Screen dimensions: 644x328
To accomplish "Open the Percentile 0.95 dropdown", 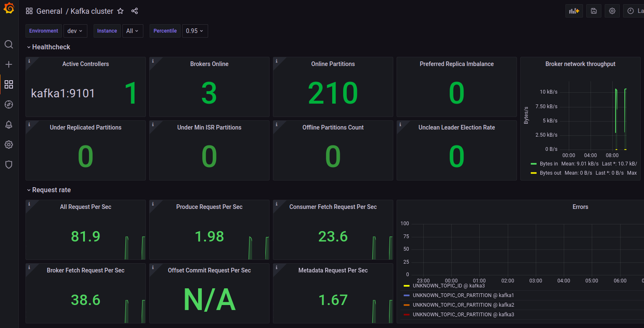I will coord(195,31).
